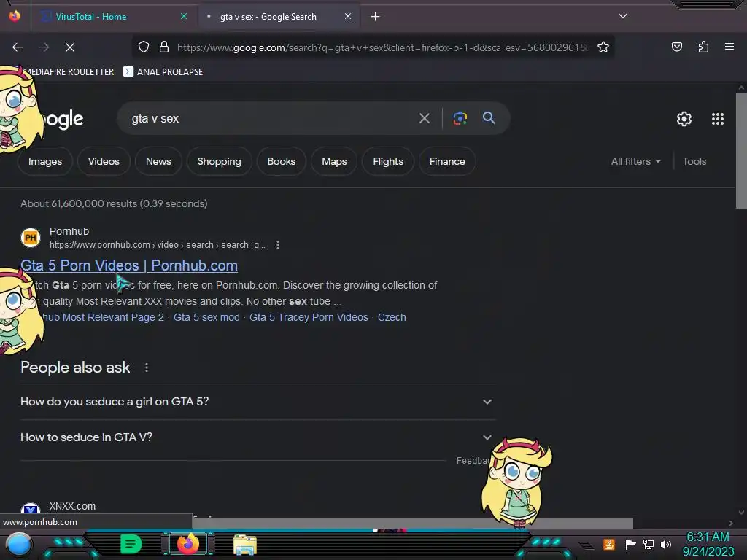Image resolution: width=747 pixels, height=560 pixels.
Task: Expand 'How to seduce in GTA V?' question
Action: coord(258,437)
